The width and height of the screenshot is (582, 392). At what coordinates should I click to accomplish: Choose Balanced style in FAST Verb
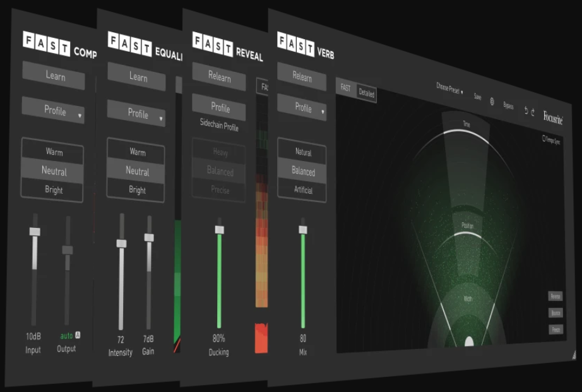(302, 171)
